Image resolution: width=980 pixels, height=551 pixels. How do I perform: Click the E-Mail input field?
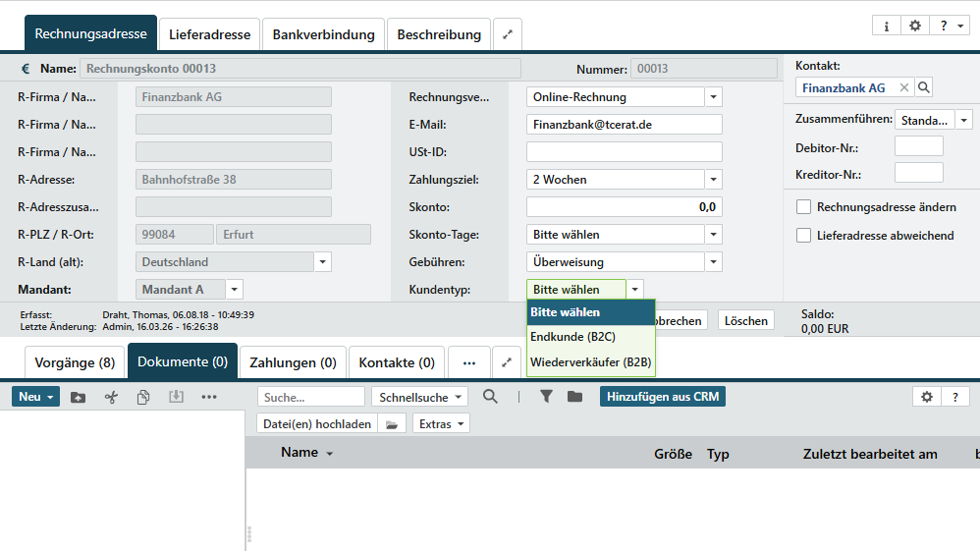[625, 125]
